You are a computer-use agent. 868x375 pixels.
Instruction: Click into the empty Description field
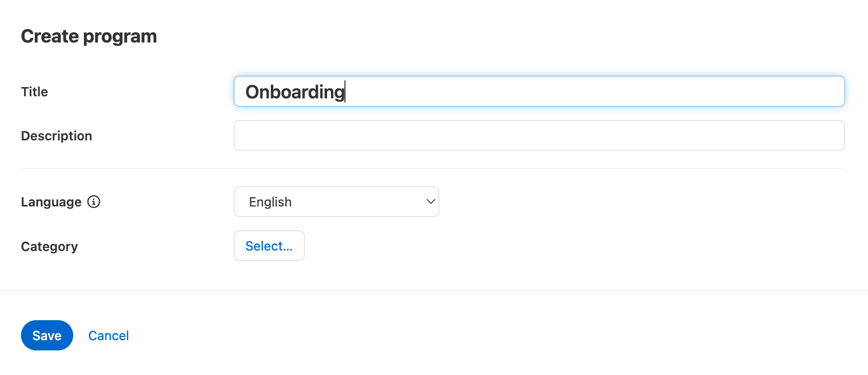538,136
